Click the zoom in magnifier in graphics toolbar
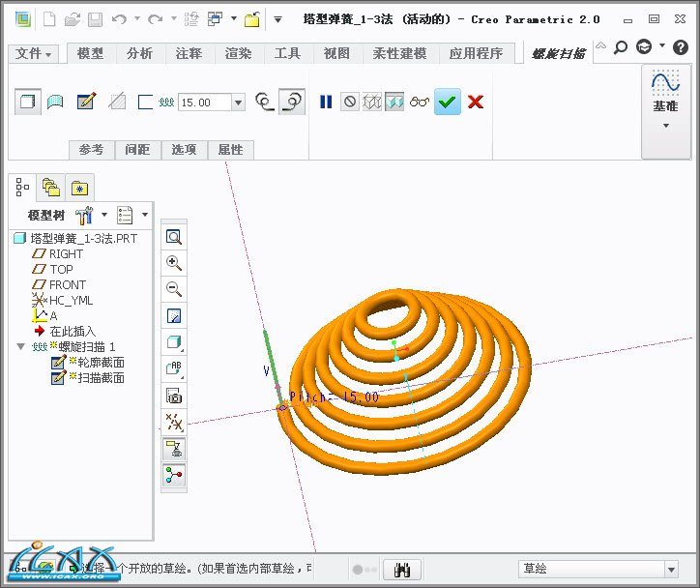The image size is (700, 588). point(174,263)
